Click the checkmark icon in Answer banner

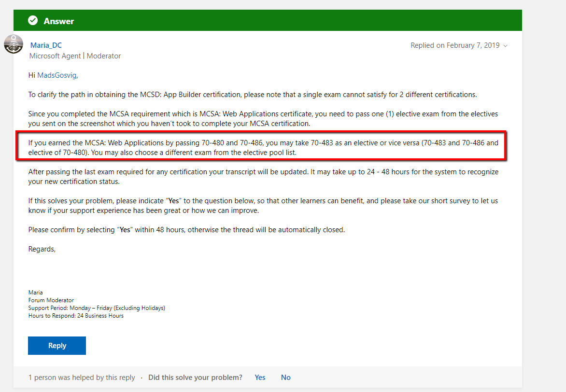point(33,21)
